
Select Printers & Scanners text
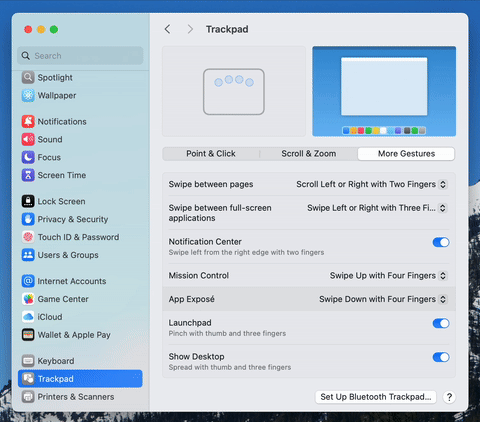(x=76, y=397)
